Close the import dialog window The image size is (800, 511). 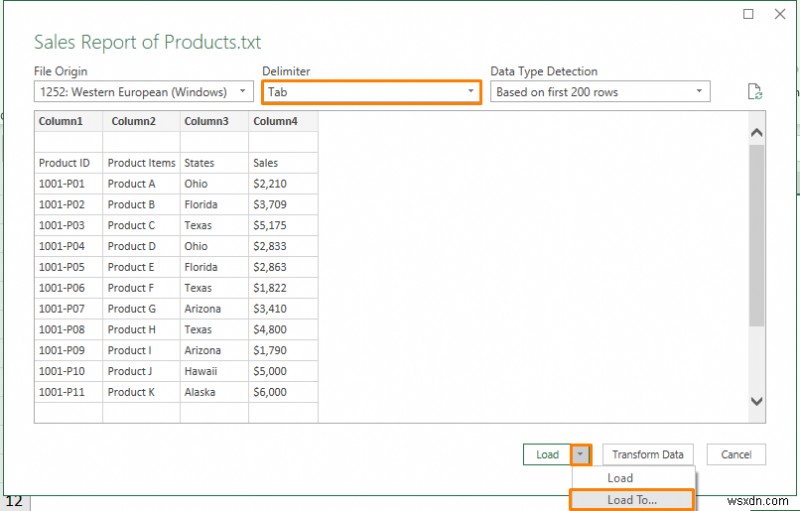[x=780, y=14]
